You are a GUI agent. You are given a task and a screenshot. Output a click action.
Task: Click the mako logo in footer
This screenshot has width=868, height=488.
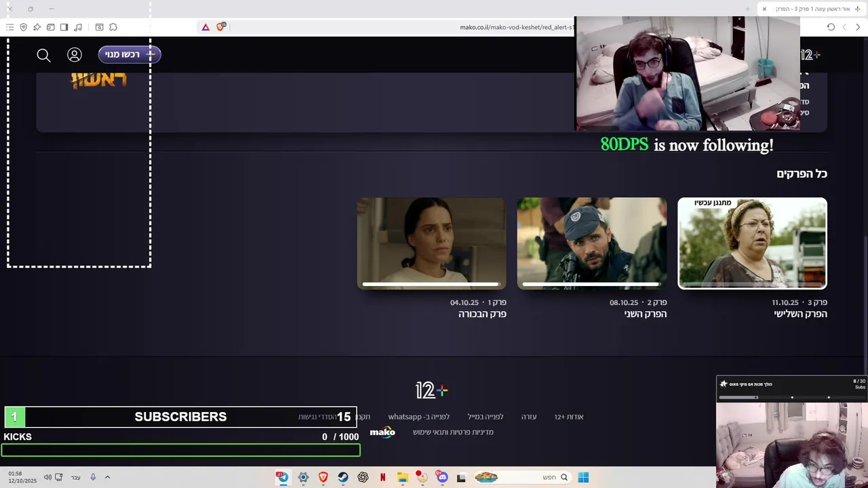pos(382,432)
